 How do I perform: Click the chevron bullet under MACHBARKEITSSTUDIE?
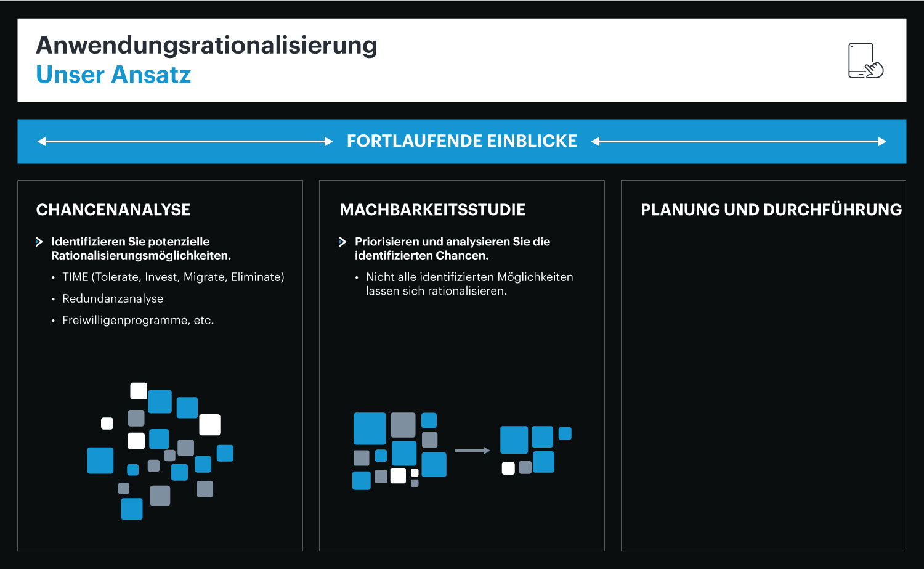[x=342, y=242]
